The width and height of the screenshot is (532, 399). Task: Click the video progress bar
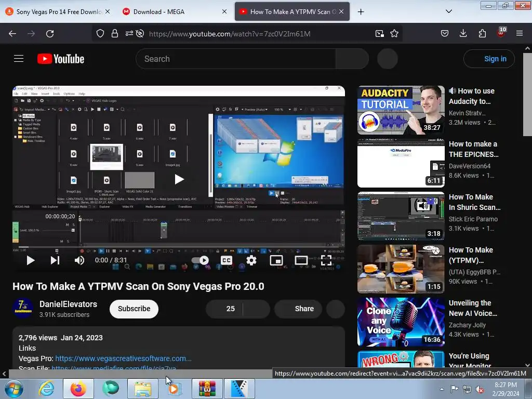[179, 247]
